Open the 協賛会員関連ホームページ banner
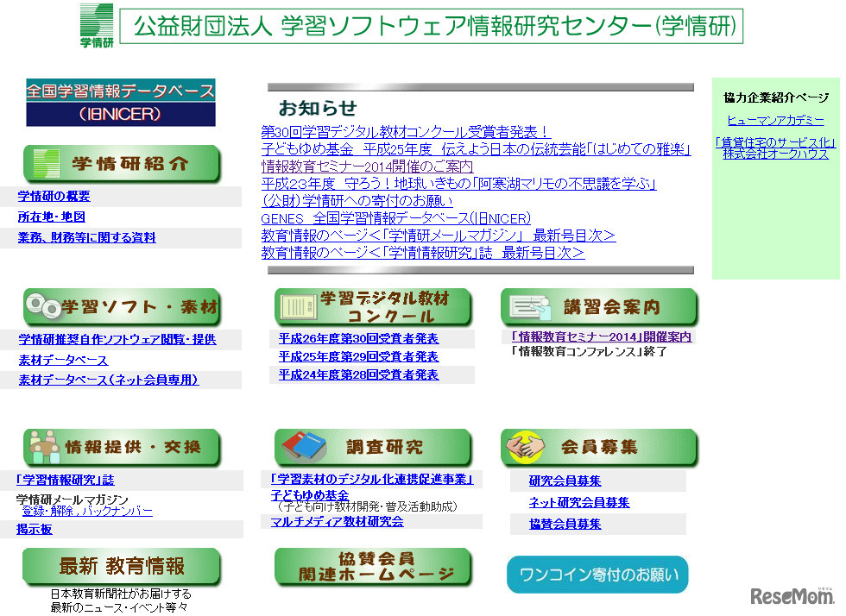Image resolution: width=846 pixels, height=616 pixels. [x=373, y=567]
